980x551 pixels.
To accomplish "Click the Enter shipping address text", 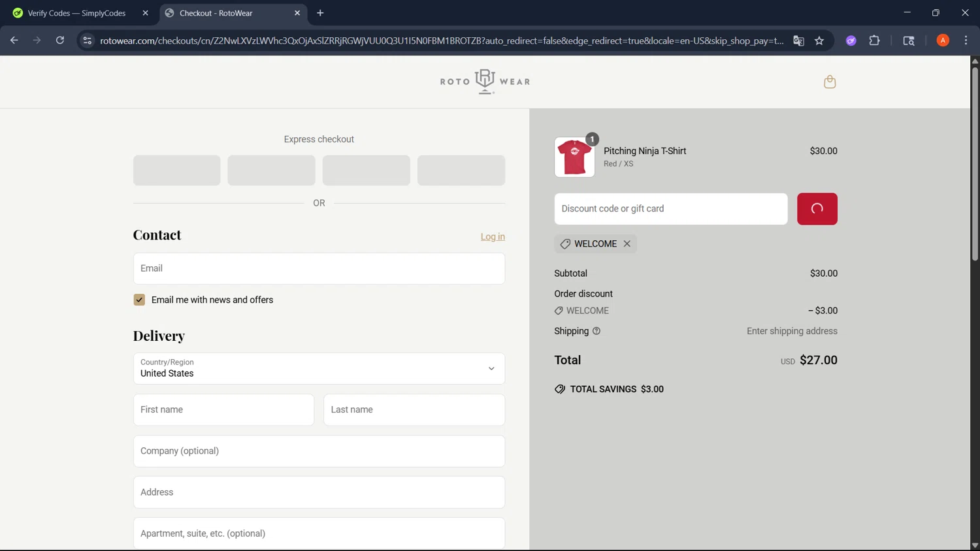I will click(792, 331).
